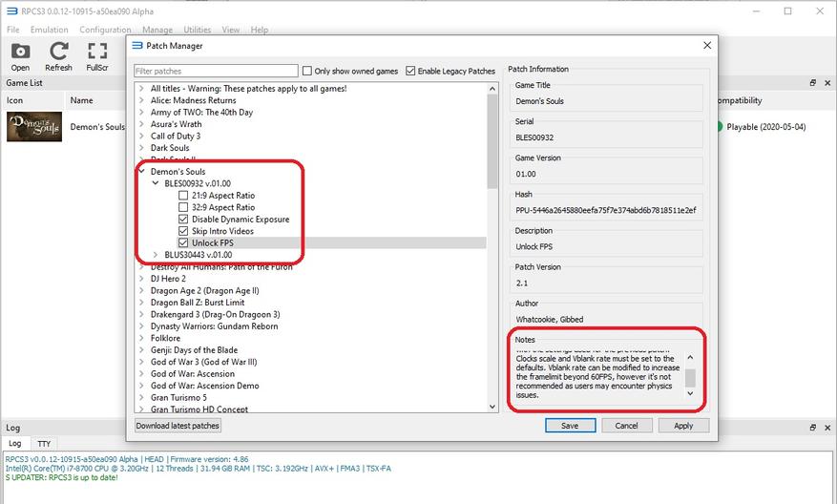Screen dimensions: 837x504
Task: Select Dynasty Warriors: Gundam Reborn row
Action: point(214,326)
